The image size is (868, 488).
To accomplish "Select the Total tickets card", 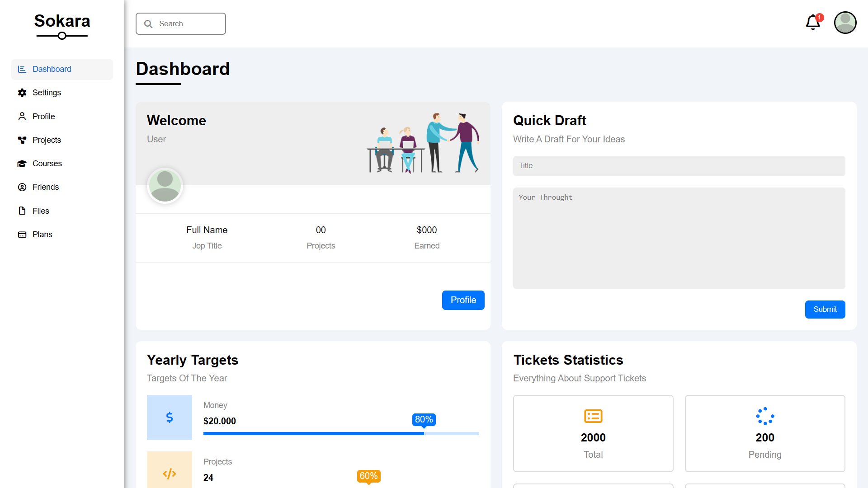I will (593, 433).
